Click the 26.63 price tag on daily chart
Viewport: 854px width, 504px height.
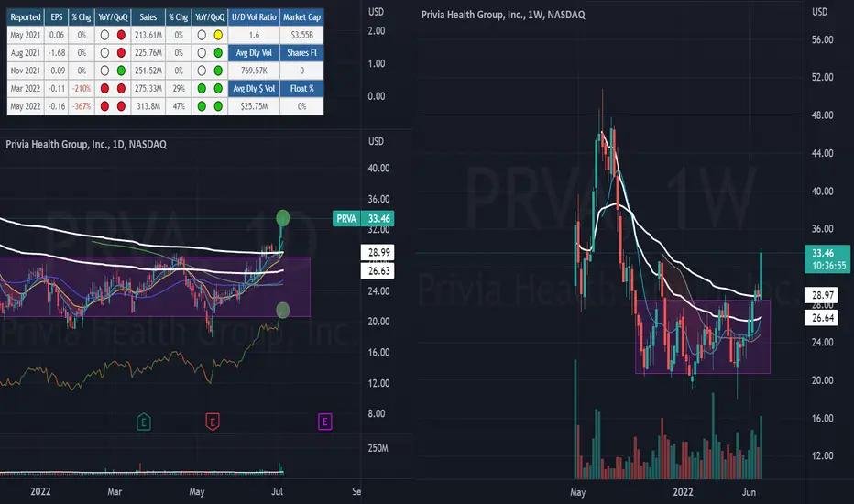pyautogui.click(x=378, y=271)
